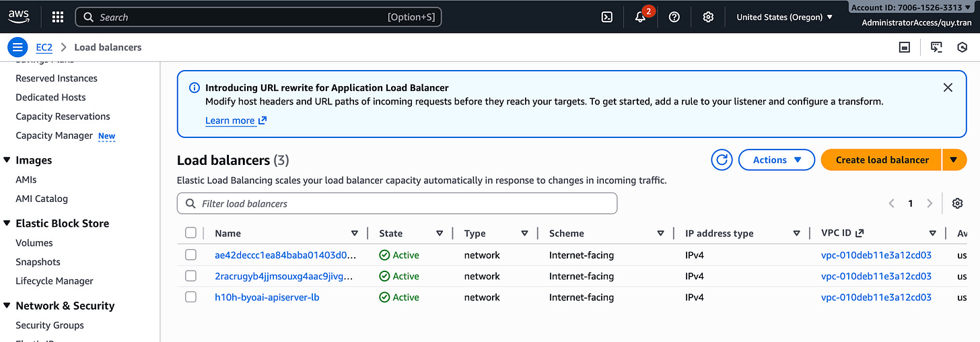Open notifications bell with 2 alerts

641,15
